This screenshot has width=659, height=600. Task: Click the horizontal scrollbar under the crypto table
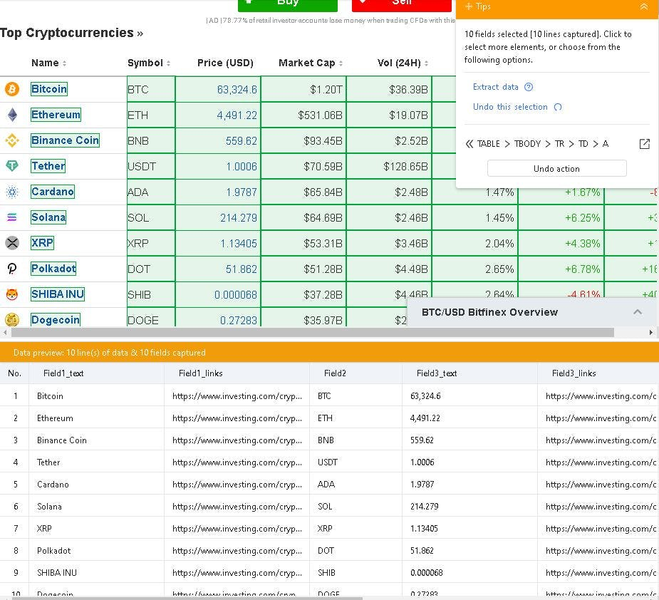[312, 333]
